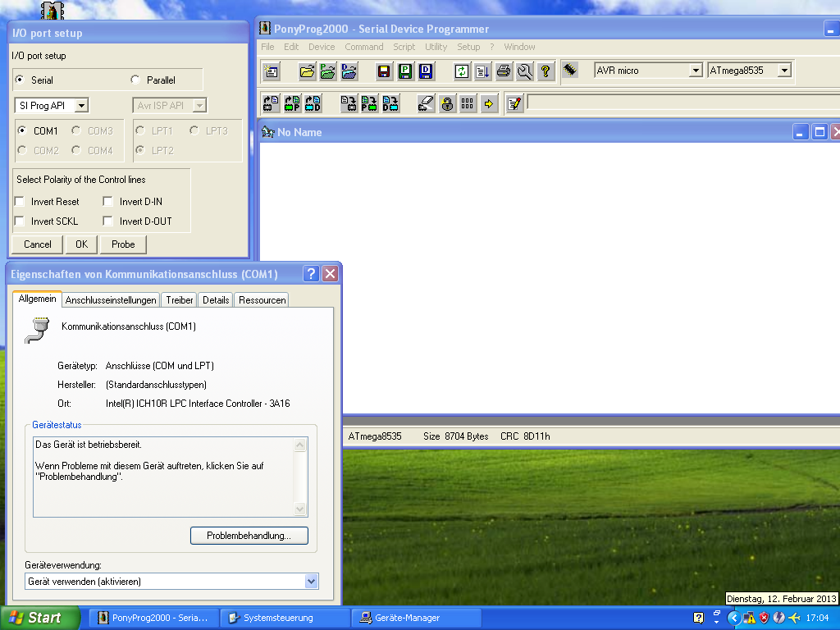The image size is (840, 630).
Task: Click the COM1 properties help question button
Action: click(311, 274)
